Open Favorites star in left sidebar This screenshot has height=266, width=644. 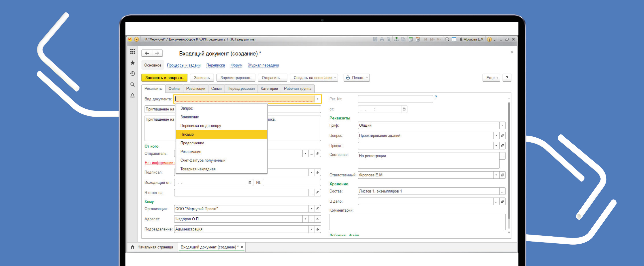[x=132, y=63]
